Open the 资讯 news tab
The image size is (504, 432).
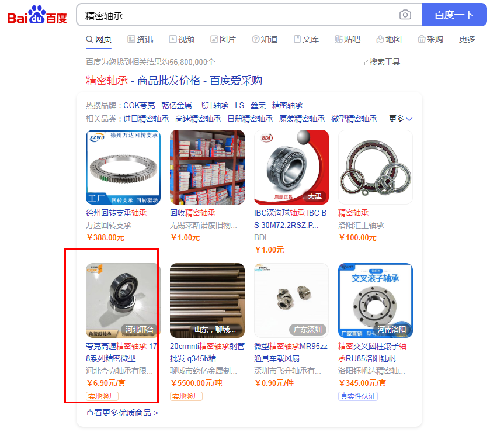point(140,39)
